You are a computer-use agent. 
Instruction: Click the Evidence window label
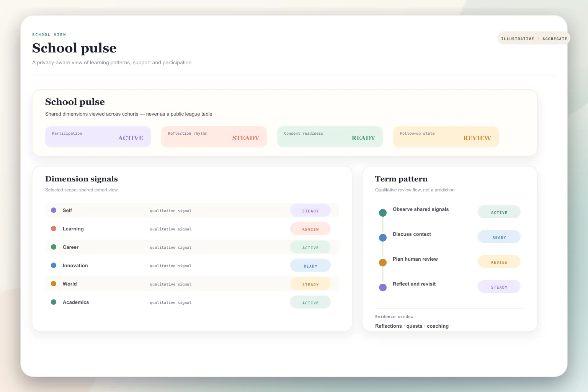pyautogui.click(x=394, y=317)
